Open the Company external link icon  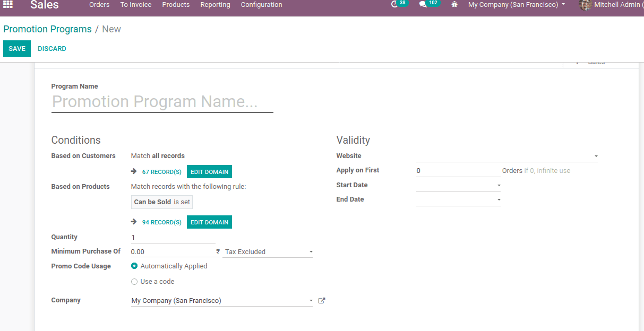(321, 300)
